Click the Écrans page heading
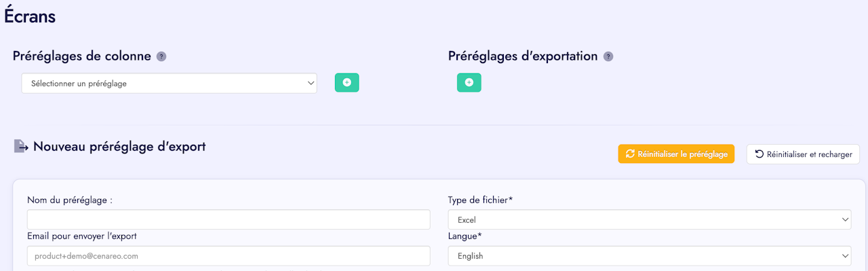Viewport: 868px width, 271px height. [30, 16]
